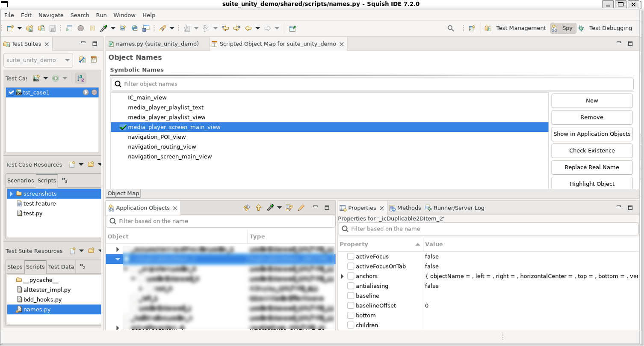Select the object picker eyedropper in Application Objects
The image size is (644, 346).
[270, 207]
